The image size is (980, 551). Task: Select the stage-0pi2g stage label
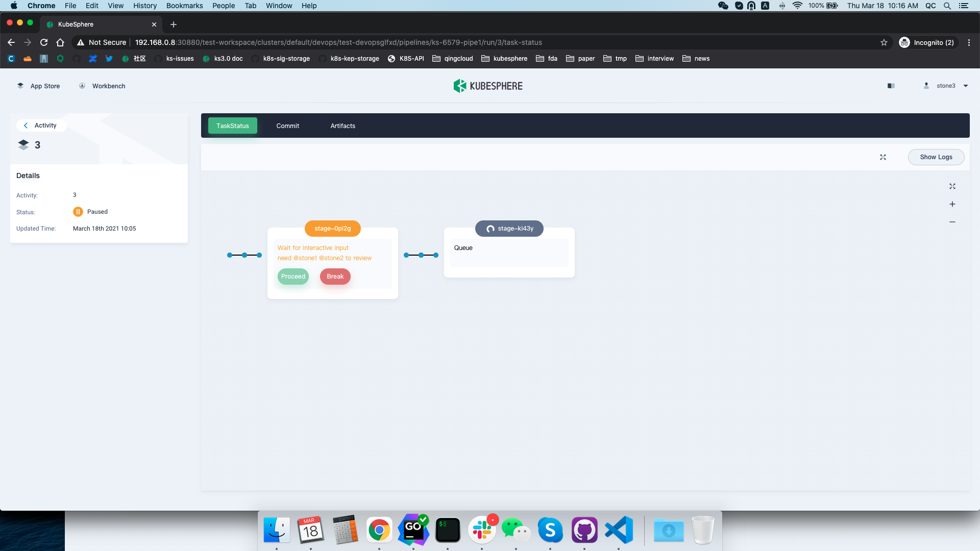(333, 229)
